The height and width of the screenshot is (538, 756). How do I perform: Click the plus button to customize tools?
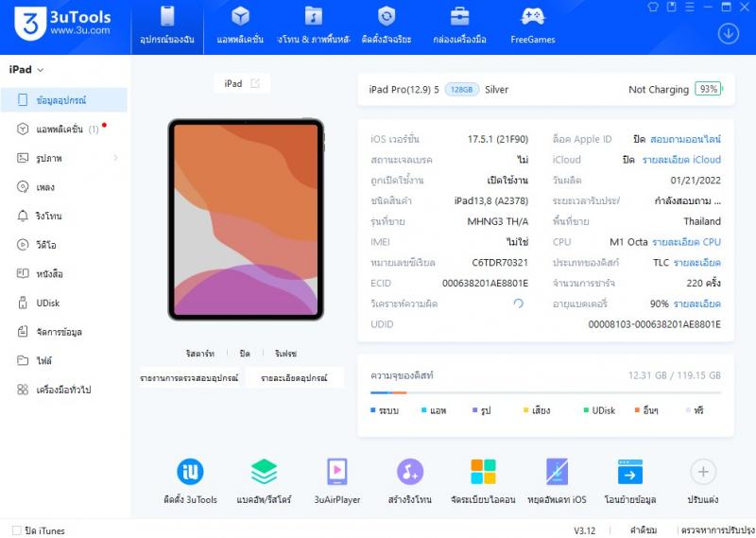pos(703,472)
